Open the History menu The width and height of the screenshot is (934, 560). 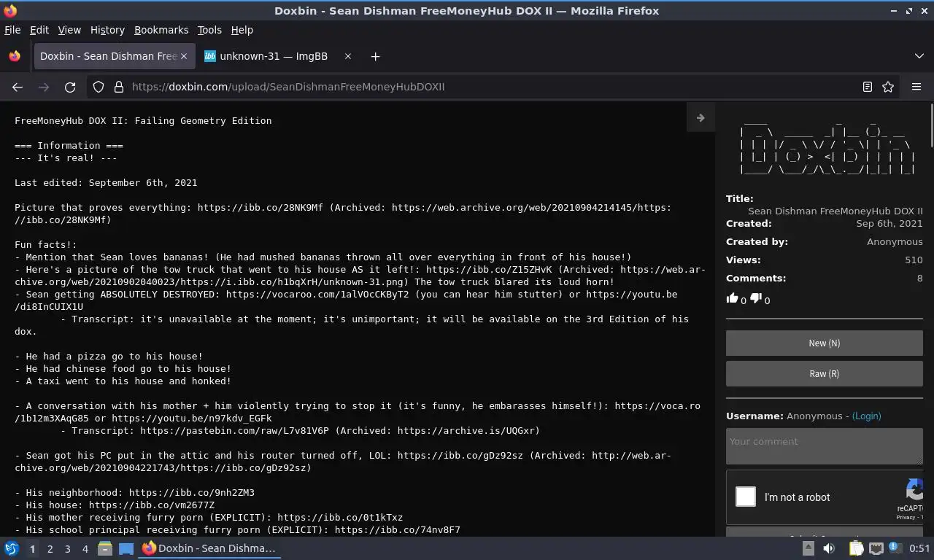(x=107, y=30)
